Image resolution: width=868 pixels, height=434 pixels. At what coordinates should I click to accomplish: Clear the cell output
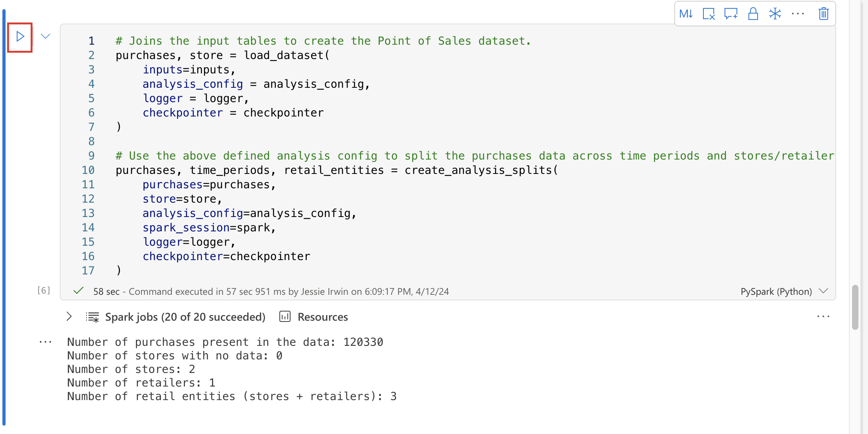(x=709, y=14)
